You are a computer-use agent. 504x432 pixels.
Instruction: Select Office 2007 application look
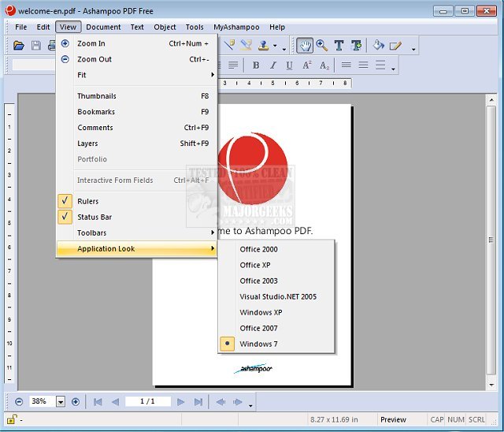point(260,328)
